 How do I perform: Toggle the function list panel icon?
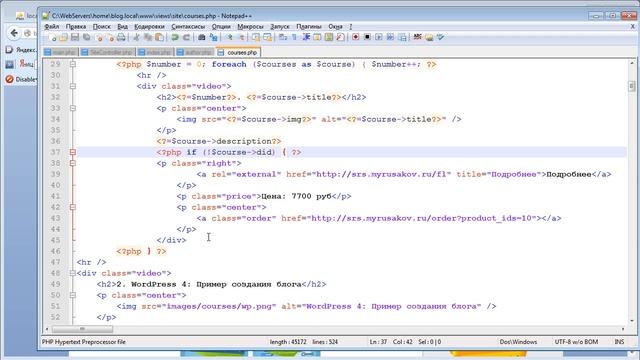click(340, 38)
